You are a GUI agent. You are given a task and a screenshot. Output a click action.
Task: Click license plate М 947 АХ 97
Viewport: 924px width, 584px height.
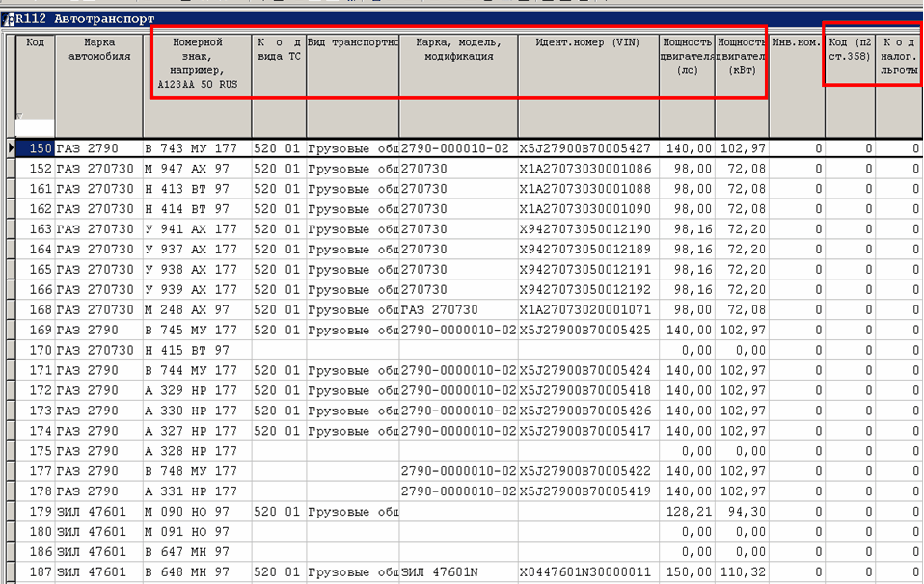187,169
